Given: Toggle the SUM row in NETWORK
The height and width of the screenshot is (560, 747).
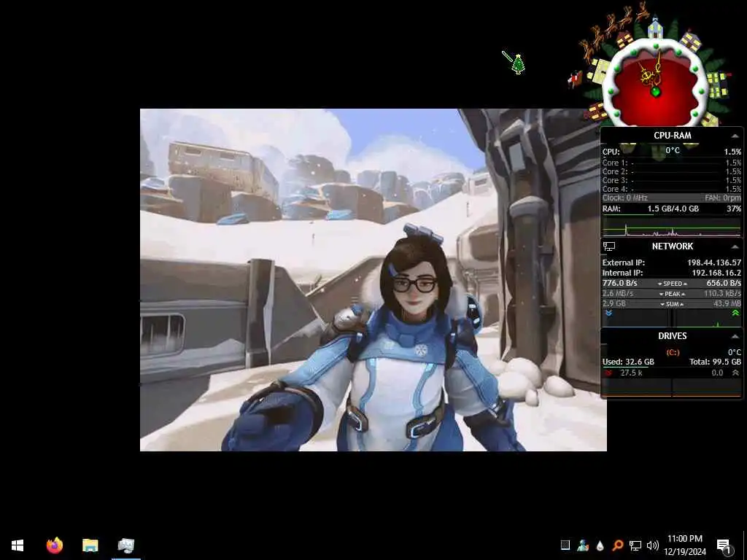Looking at the screenshot, I should pos(672,304).
